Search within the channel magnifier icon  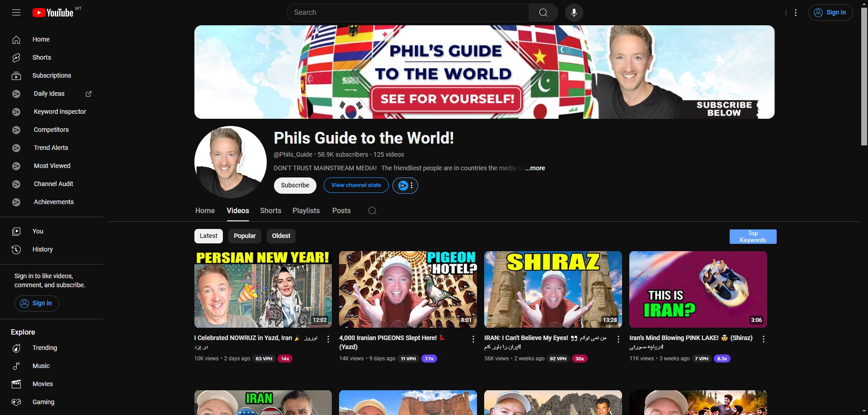372,211
